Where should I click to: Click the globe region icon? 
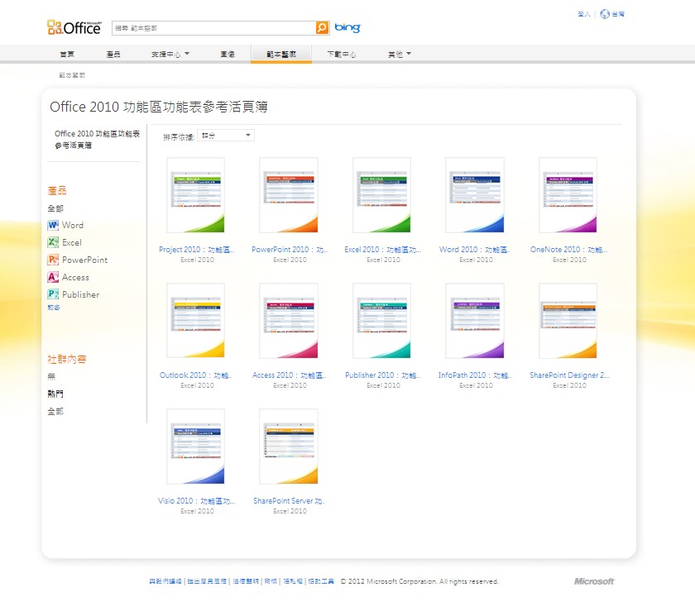(x=605, y=14)
